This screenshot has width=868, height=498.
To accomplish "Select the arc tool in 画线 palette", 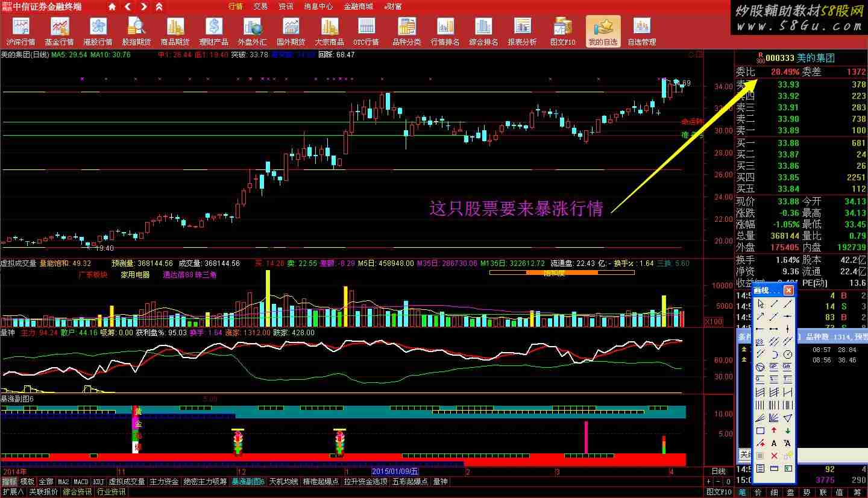I will [x=774, y=355].
